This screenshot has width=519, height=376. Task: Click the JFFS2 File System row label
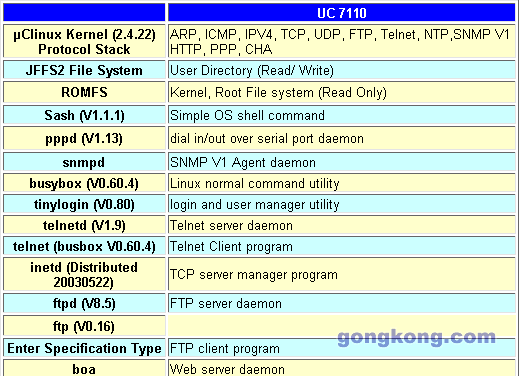pyautogui.click(x=84, y=70)
